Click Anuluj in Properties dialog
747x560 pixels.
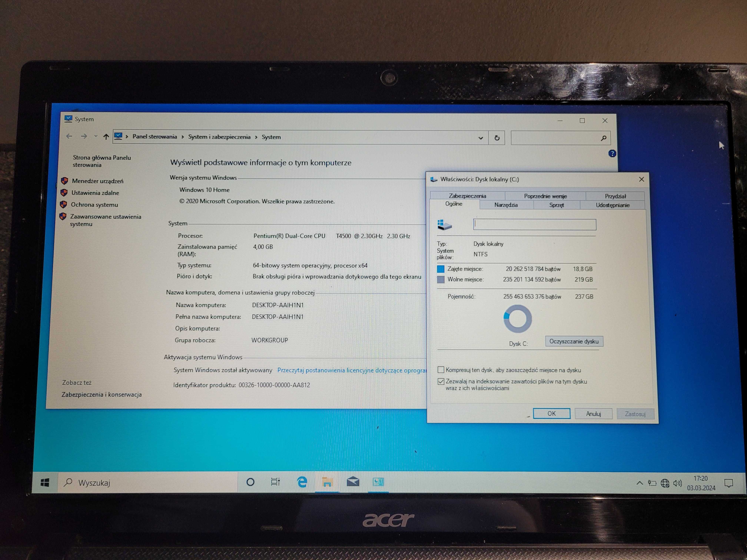point(593,414)
